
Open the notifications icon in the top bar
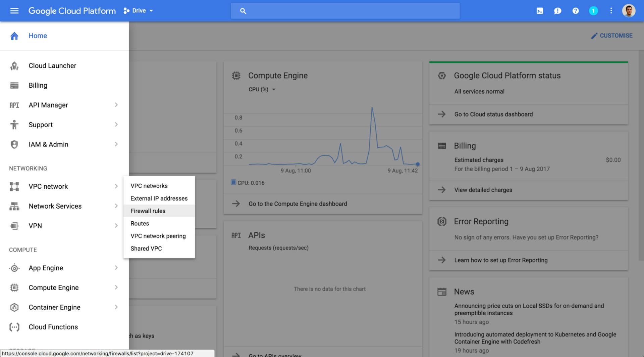594,10
